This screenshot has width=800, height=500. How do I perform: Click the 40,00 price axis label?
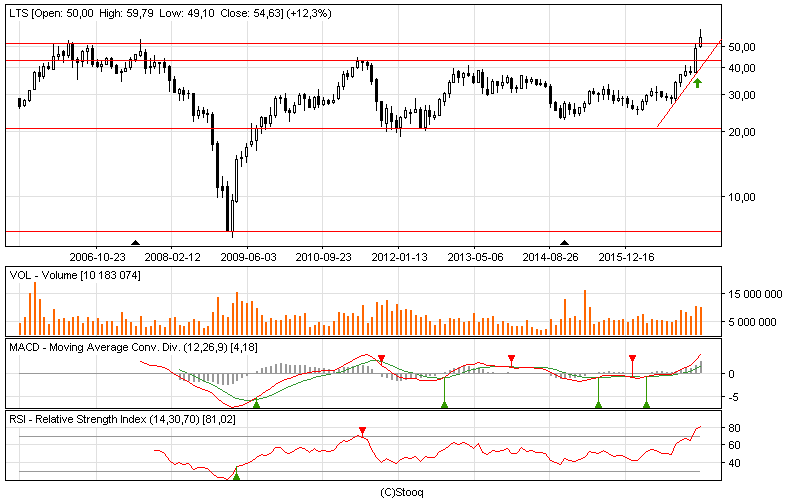742,68
